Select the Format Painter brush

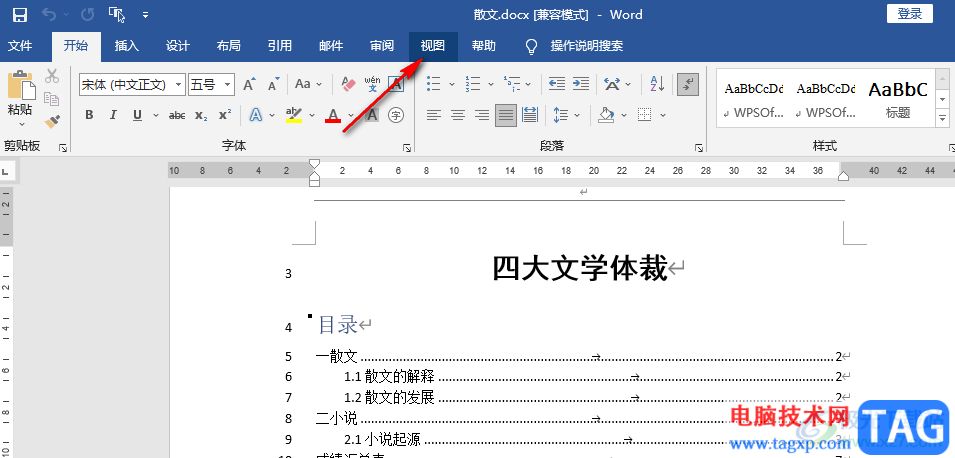[52, 121]
